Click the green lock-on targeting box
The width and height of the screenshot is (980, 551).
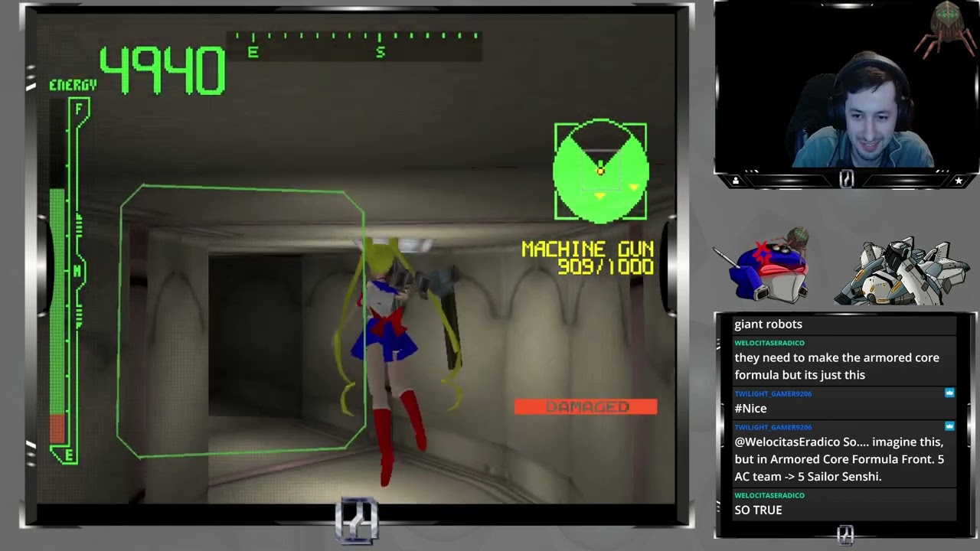241,321
